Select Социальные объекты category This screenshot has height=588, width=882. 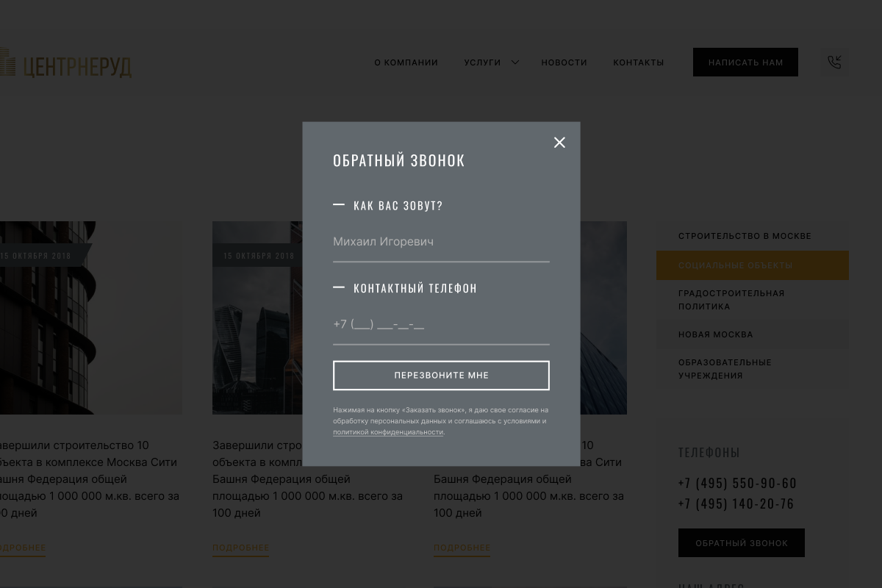[x=736, y=265]
